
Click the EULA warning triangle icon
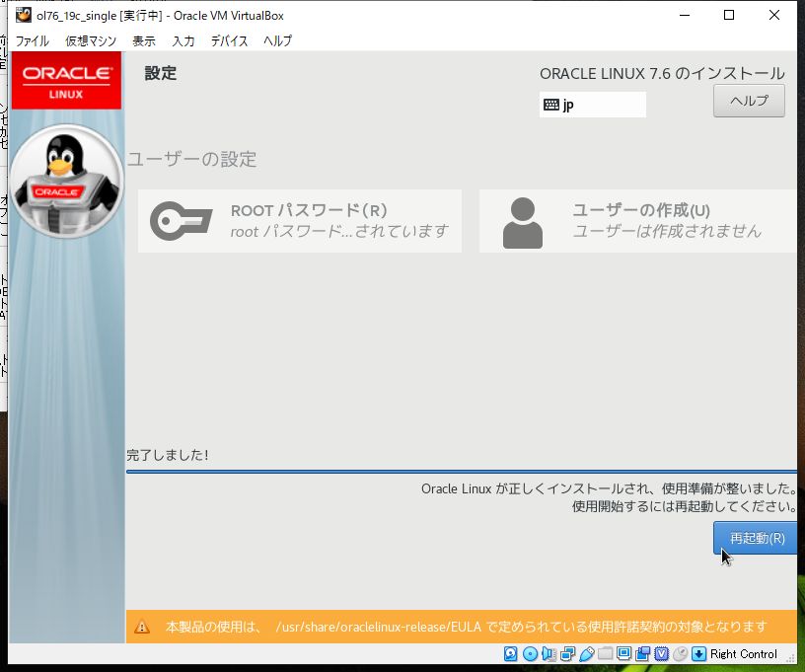[142, 627]
